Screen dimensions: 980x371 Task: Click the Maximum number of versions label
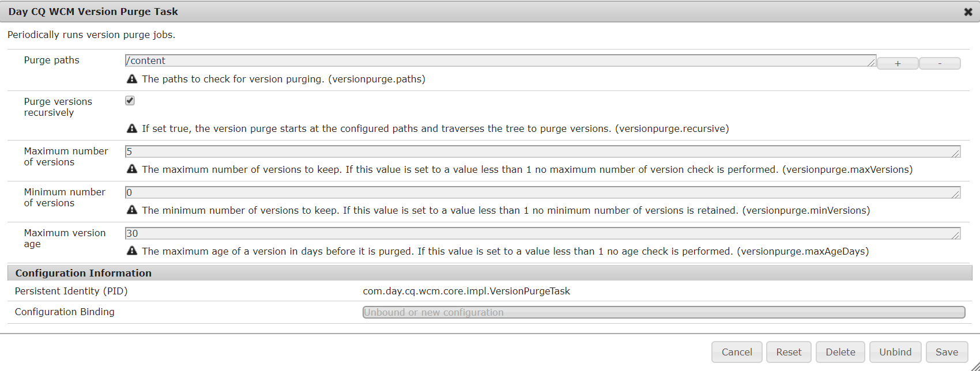(x=66, y=157)
